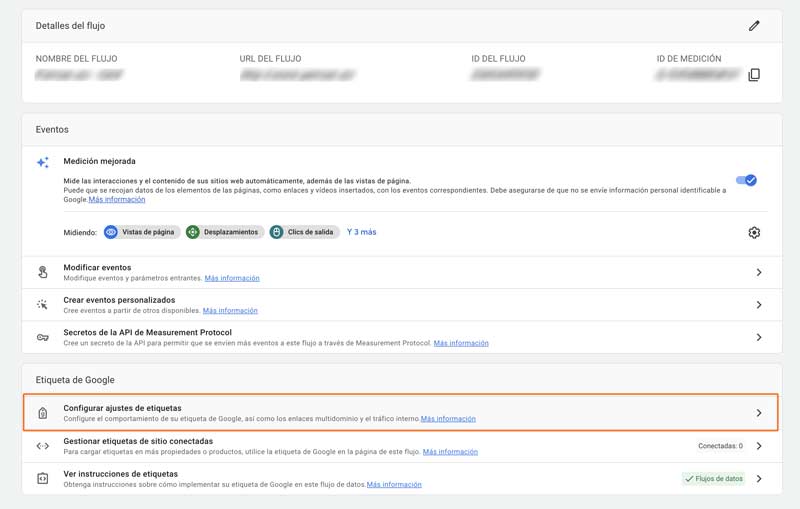The image size is (800, 509).
Task: Click the 'Modificar eventos' title
Action: pyautogui.click(x=97, y=267)
